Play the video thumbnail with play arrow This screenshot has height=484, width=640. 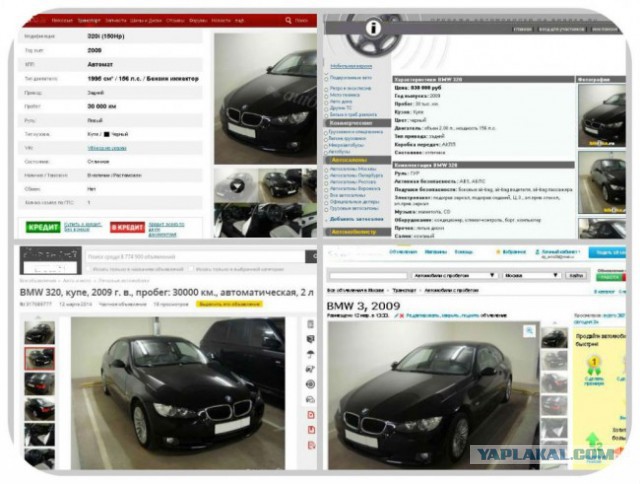tap(236, 186)
